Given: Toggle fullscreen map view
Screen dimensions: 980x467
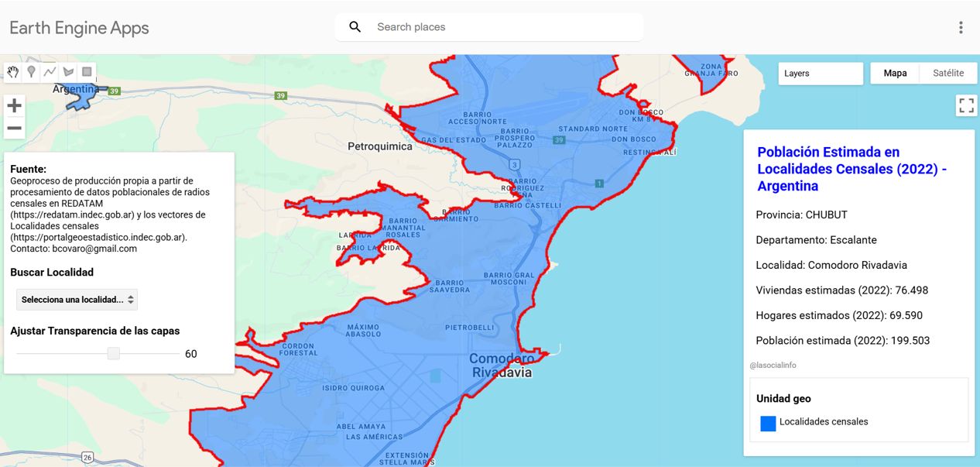Looking at the screenshot, I should click(966, 105).
